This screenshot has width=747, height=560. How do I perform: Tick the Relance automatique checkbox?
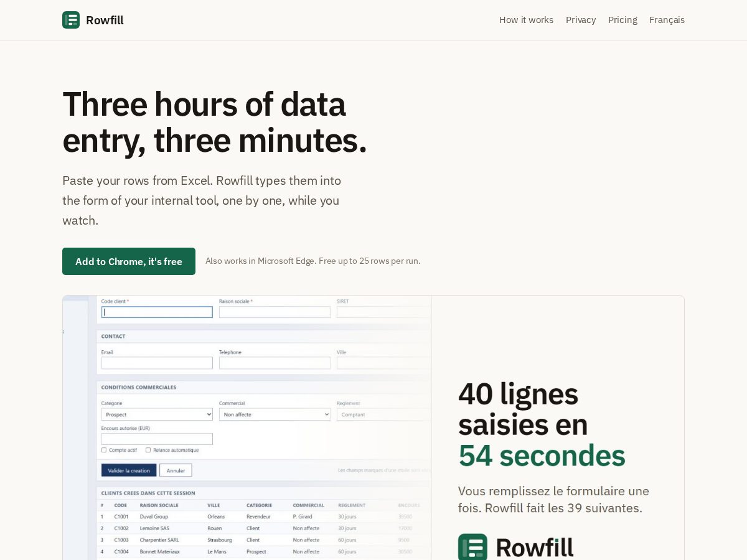pos(148,450)
